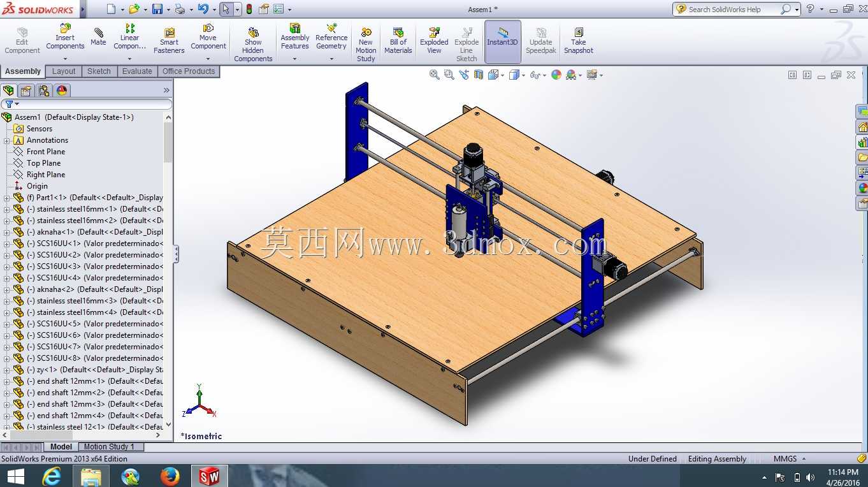Click Take Snapshot tool
The height and width of the screenshot is (487, 868).
point(578,41)
